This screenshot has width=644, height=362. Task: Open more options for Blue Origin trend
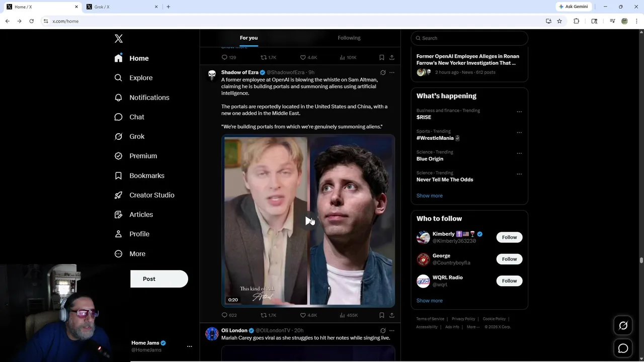pos(519,153)
